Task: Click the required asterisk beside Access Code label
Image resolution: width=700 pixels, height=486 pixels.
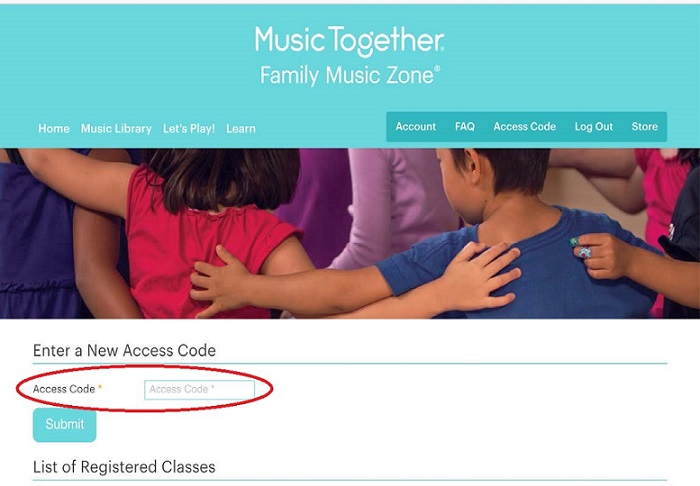Action: point(100,388)
